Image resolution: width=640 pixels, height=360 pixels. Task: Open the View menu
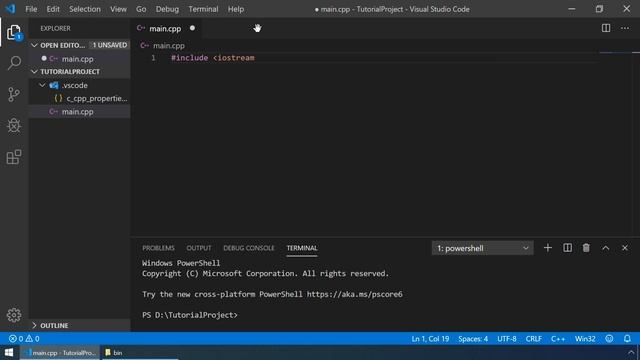118,9
